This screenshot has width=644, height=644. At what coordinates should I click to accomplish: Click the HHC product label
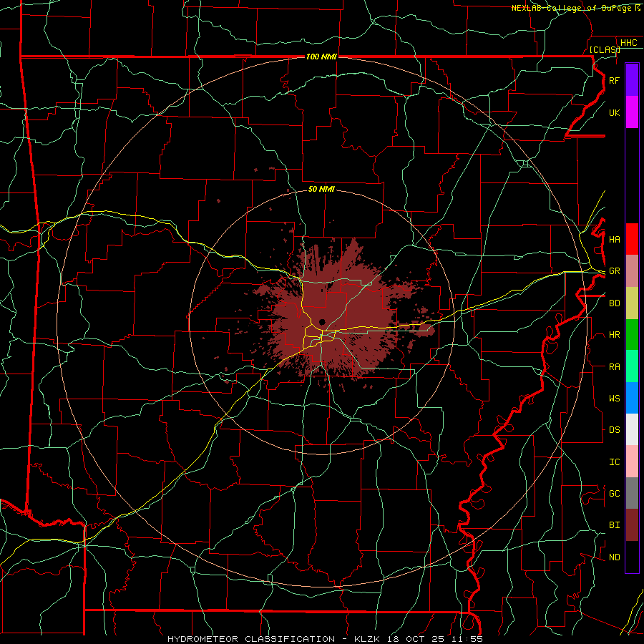pos(628,43)
